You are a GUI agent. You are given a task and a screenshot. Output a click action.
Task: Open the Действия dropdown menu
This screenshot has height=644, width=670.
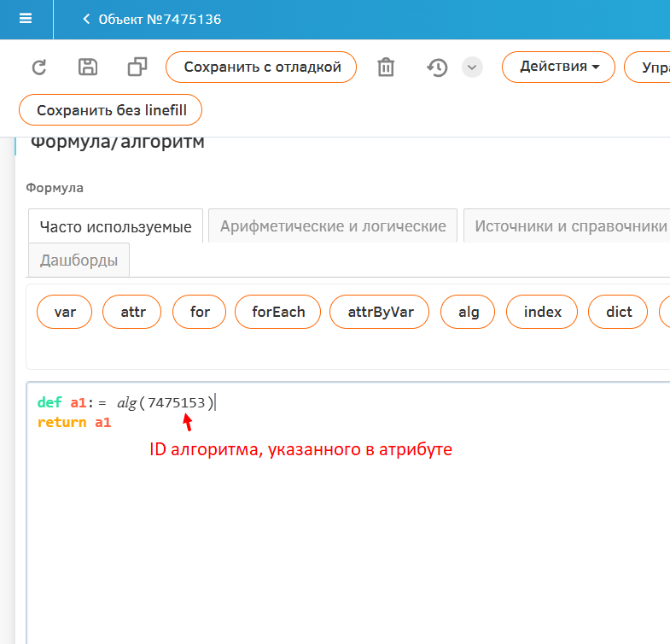[558, 67]
